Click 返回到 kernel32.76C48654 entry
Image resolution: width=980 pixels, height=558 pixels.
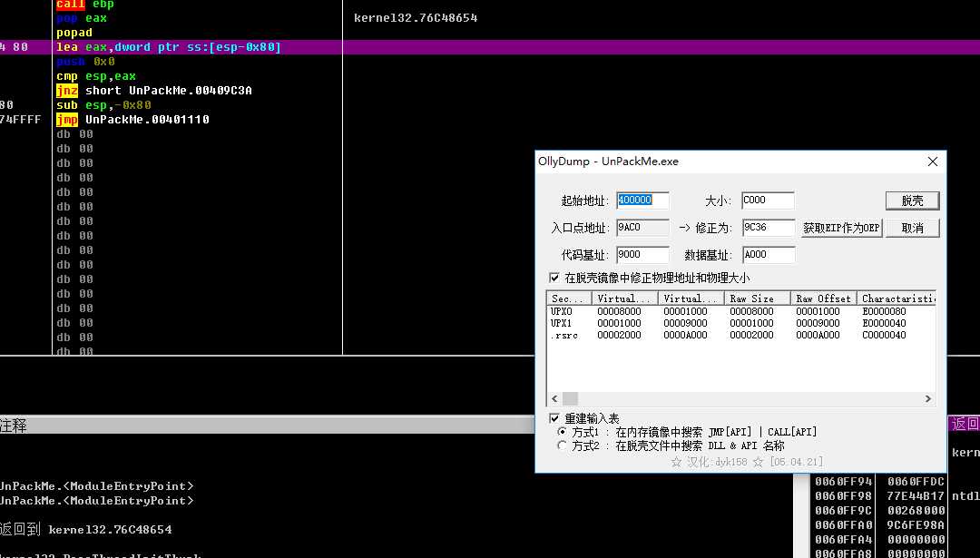click(85, 529)
